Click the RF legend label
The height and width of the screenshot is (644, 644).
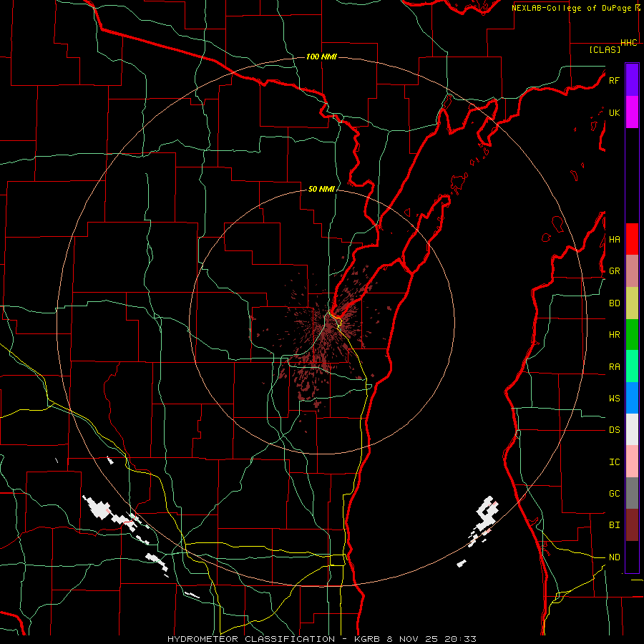614,80
